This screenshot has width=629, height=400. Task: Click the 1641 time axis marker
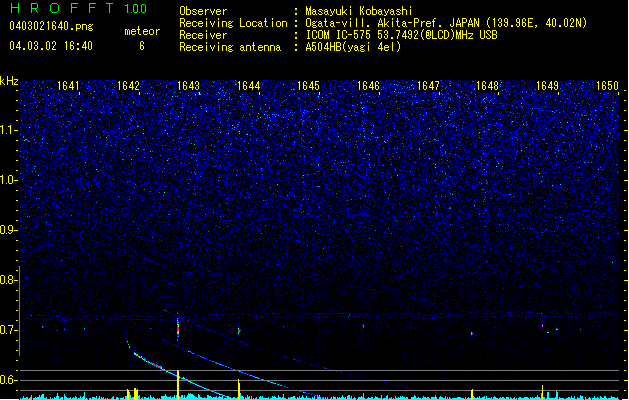68,86
